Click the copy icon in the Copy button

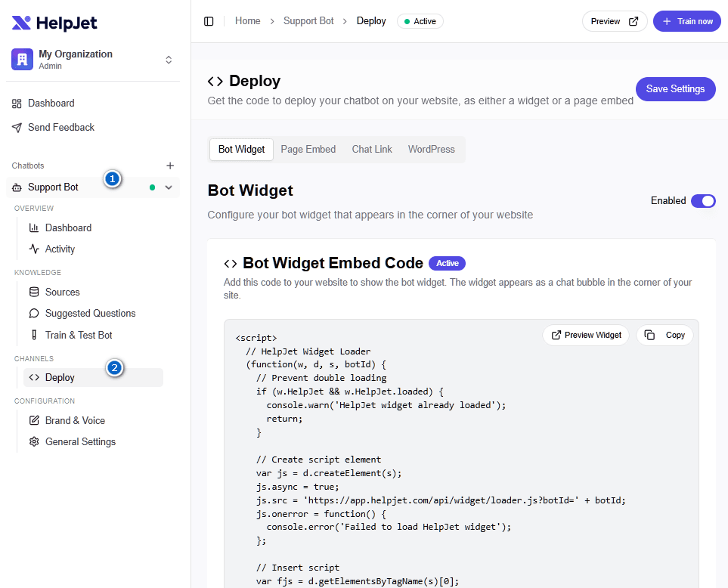[649, 335]
